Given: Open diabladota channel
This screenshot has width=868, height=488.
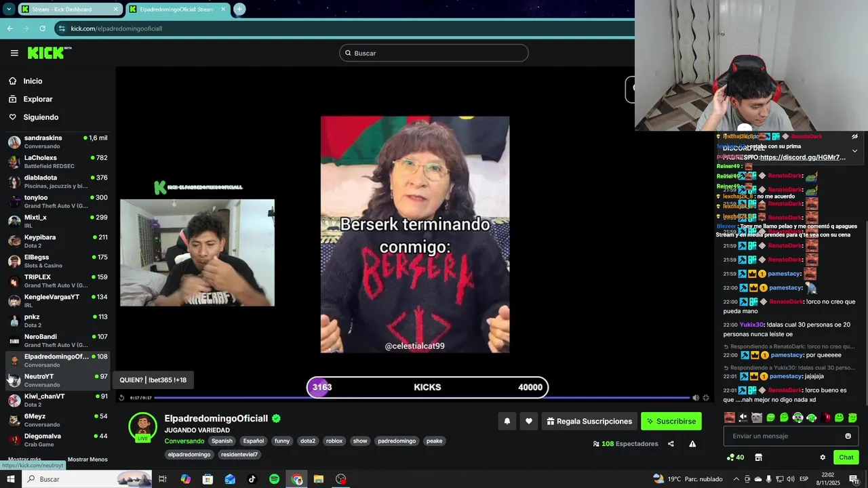Looking at the screenshot, I should click(x=58, y=182).
